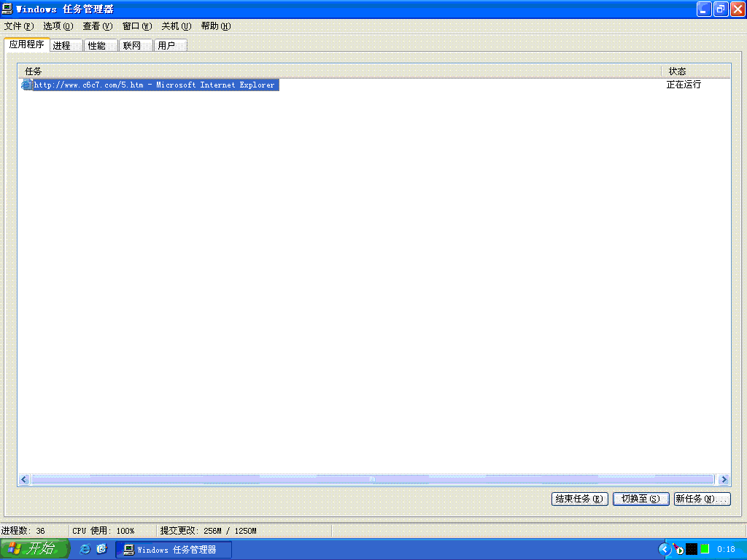Click the Task Manager title bar icon
This screenshot has height=560, width=747.
(x=7, y=9)
